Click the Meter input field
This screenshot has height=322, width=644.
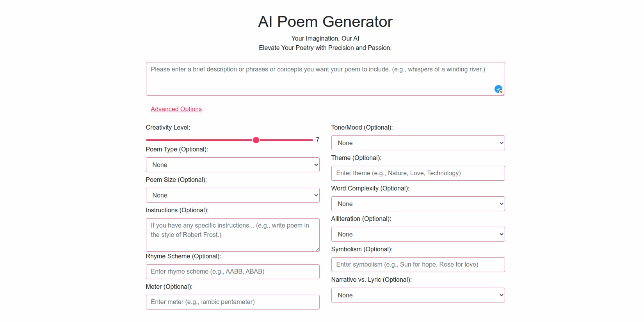tap(233, 302)
